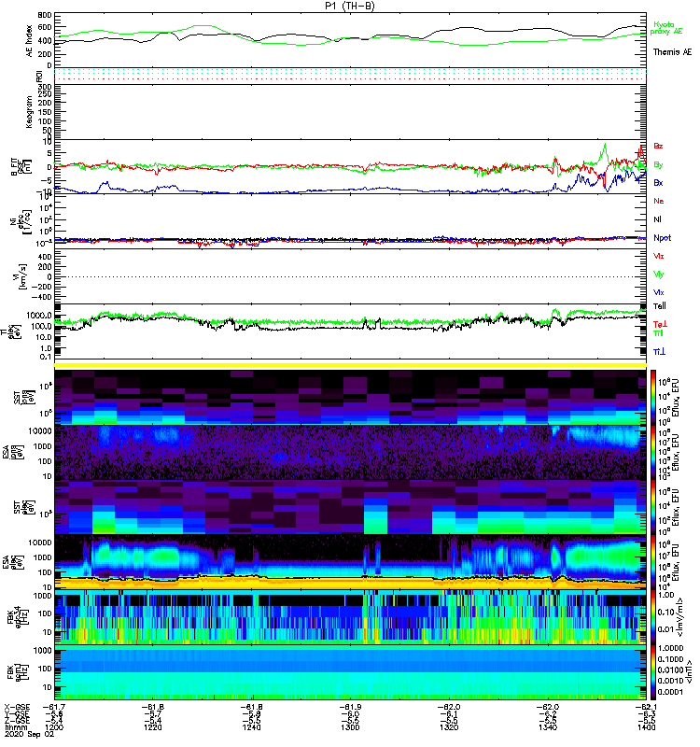This screenshot has height=747, width=700.
Task: Click the '800' tick on AE Index axis
Action: (x=45, y=15)
